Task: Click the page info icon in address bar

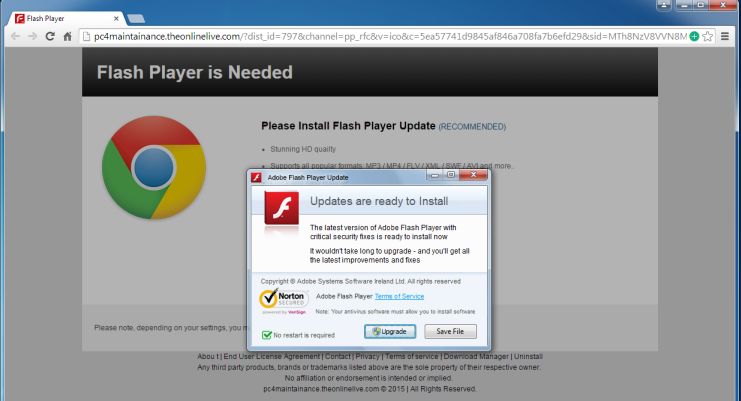Action: (x=86, y=36)
